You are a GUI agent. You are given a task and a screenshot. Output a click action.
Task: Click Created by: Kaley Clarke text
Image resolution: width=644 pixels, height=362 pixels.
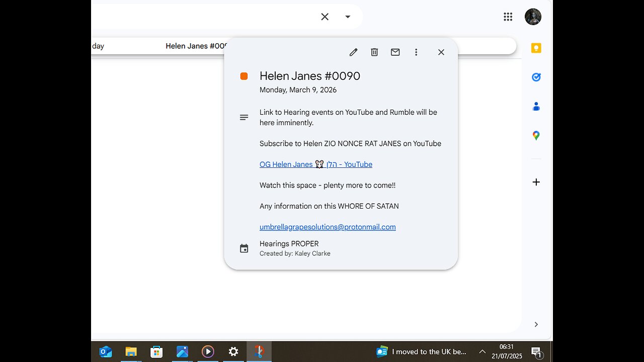tap(295, 253)
